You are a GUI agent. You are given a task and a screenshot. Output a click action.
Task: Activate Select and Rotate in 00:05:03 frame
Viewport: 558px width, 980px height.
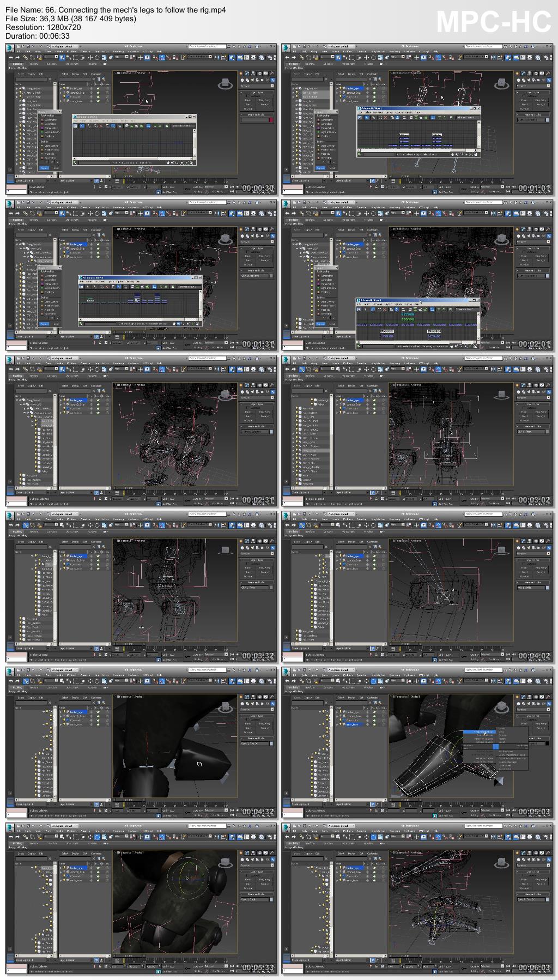373,681
